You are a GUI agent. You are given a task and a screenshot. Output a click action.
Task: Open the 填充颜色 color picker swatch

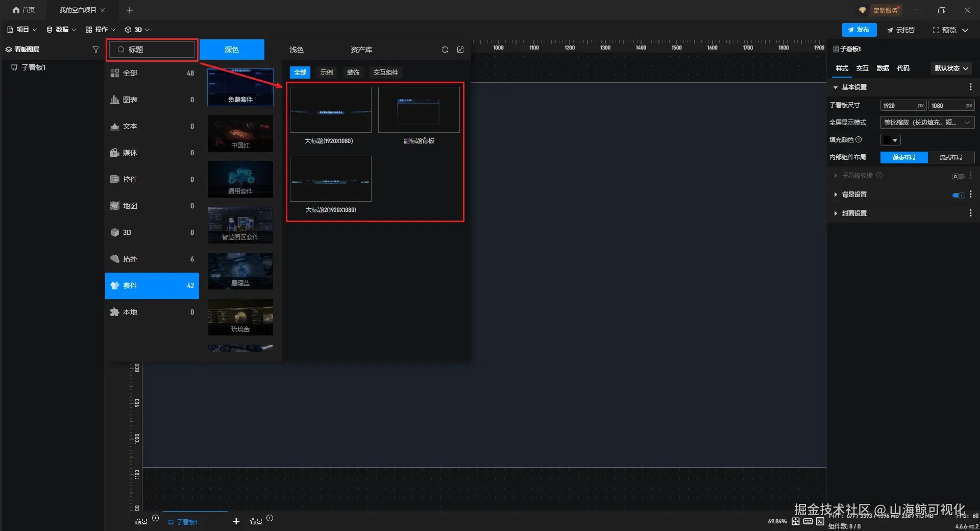(x=890, y=140)
